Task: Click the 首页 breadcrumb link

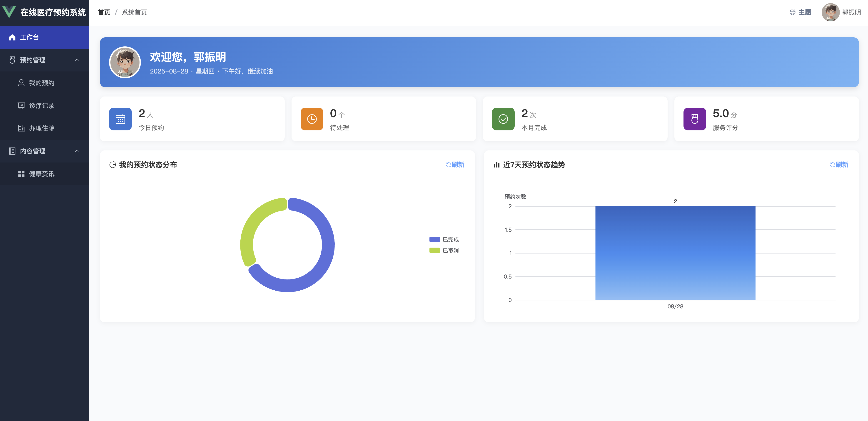Action: pos(104,13)
